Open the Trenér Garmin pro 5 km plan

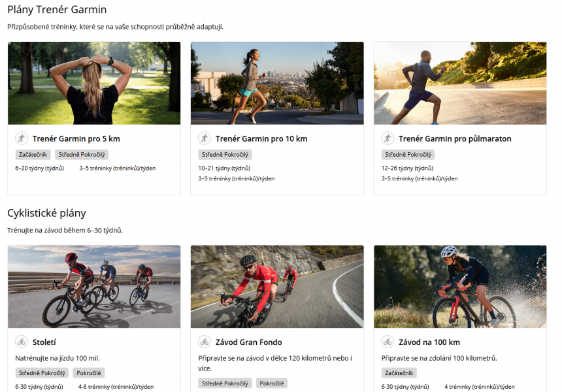[76, 139]
